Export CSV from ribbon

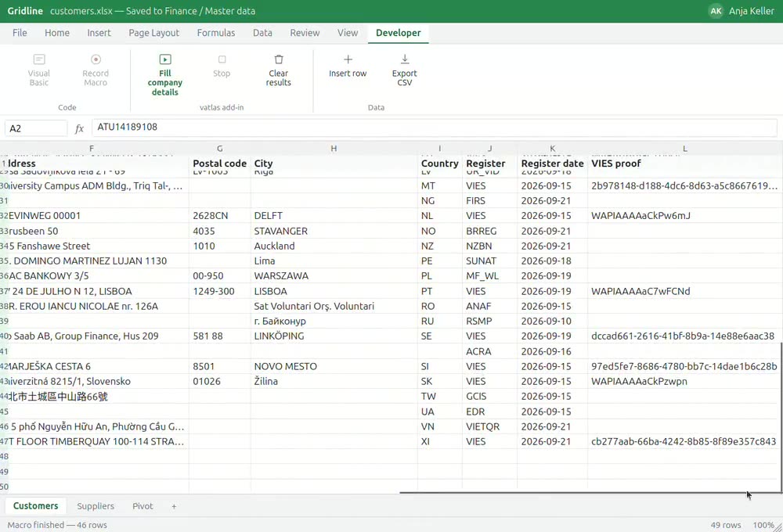coord(405,70)
